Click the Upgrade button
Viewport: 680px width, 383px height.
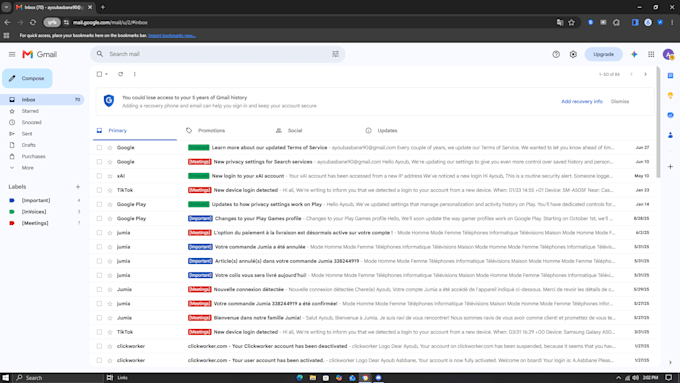coord(603,54)
